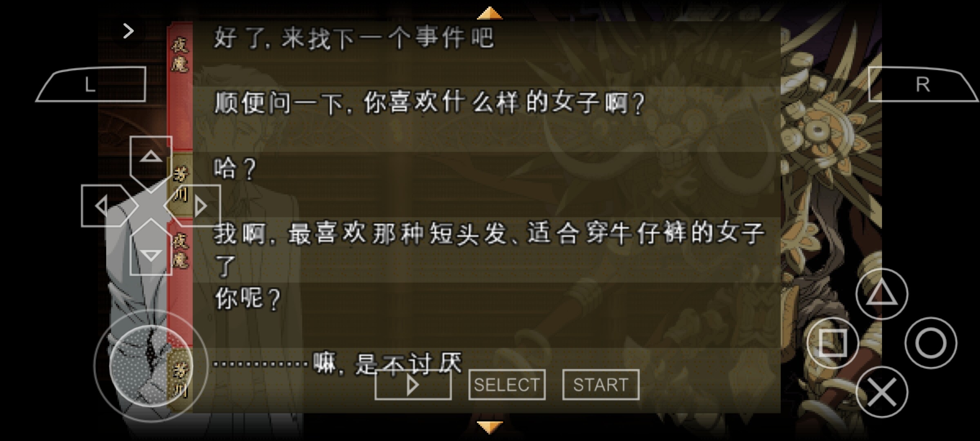Tap the L shoulder button
This screenshot has height=441, width=980.
coord(91,84)
